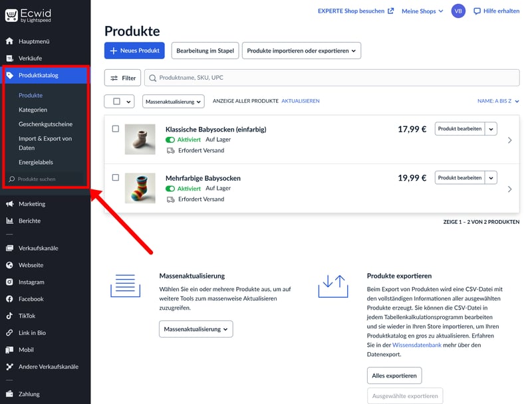Open Hauptmenü via home icon

point(9,41)
